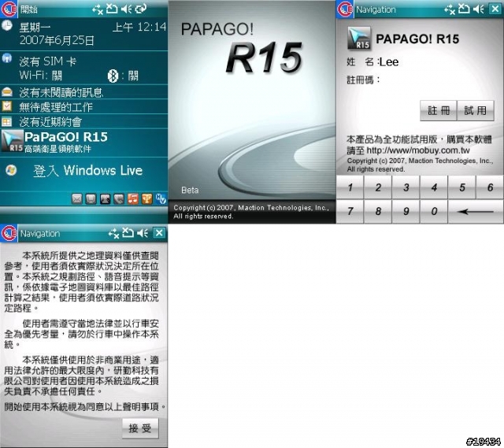
Task: Open computer monitor icon in bottom tray
Action: tap(91, 199)
